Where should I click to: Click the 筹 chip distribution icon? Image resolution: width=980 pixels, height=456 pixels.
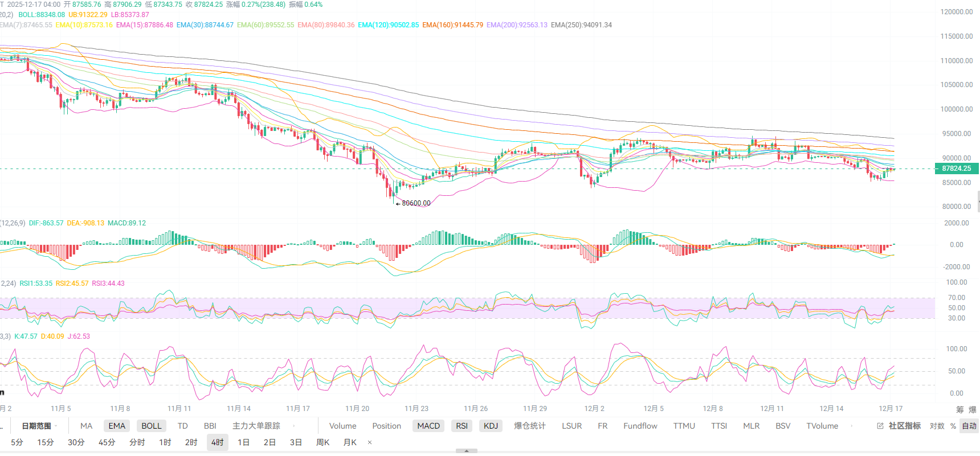(x=960, y=409)
